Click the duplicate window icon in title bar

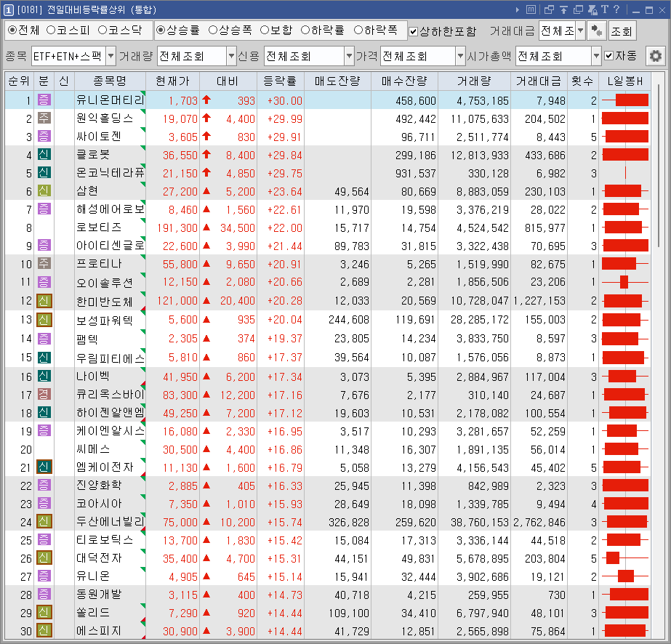click(x=578, y=9)
